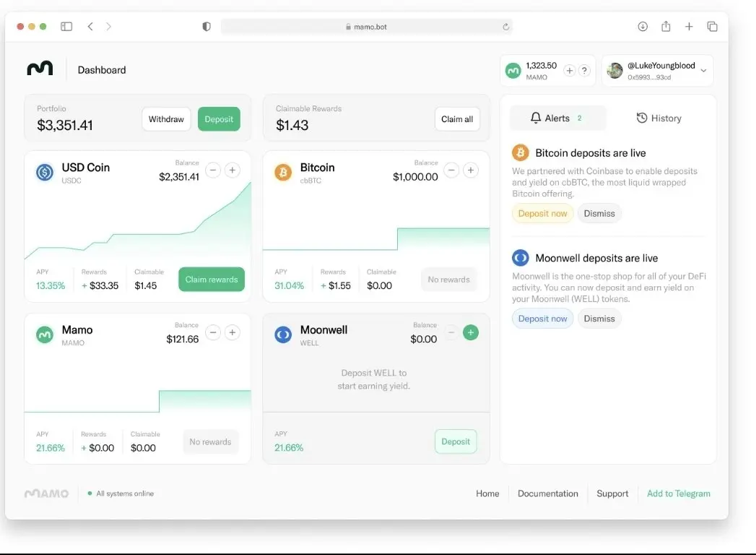Click Moonwell icon in alerts panel

(x=520, y=258)
